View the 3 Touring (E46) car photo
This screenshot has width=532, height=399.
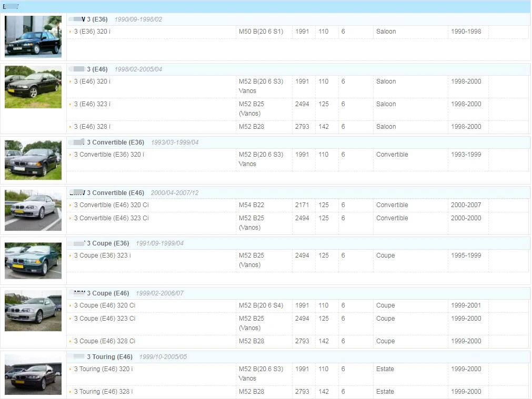33,374
